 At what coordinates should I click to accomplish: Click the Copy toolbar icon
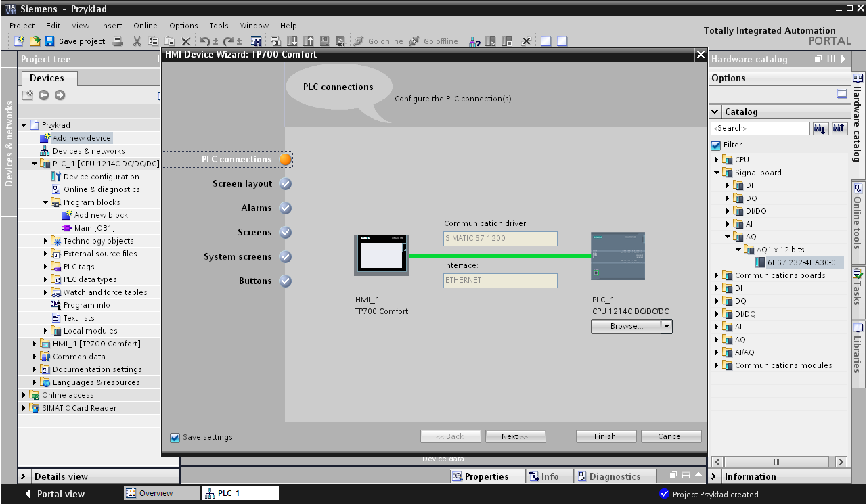[153, 41]
